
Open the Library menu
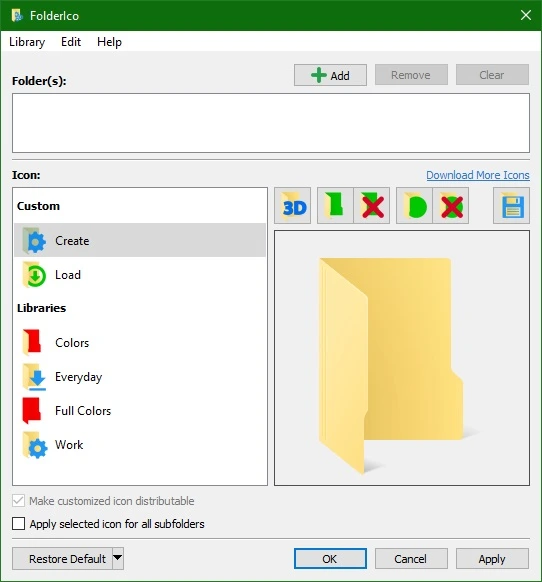(27, 42)
